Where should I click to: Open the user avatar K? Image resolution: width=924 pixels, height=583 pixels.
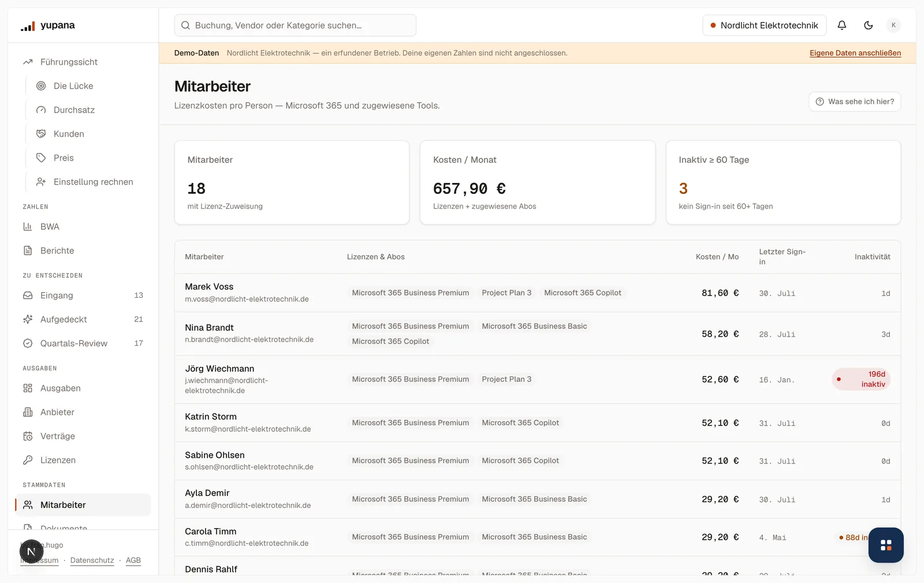[893, 25]
